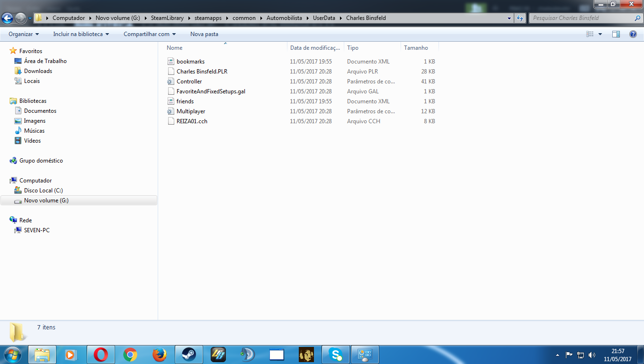
Task: Open the Help question mark icon
Action: tap(633, 34)
